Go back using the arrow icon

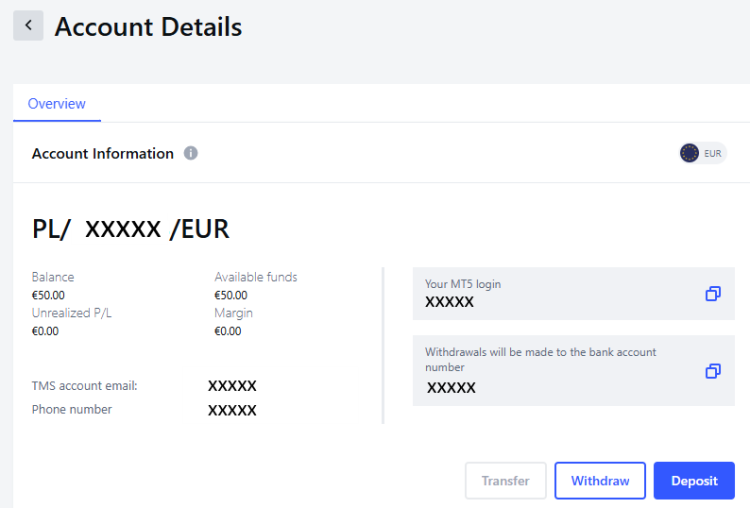click(x=28, y=26)
